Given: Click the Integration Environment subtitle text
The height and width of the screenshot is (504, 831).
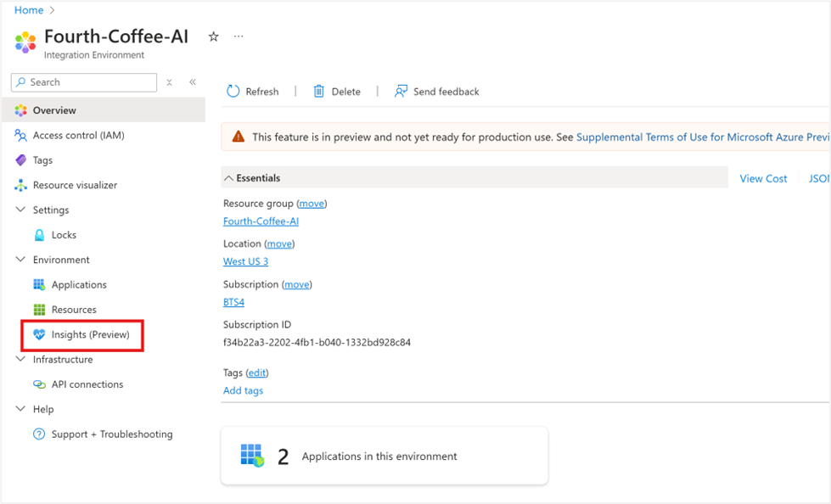Looking at the screenshot, I should click(94, 55).
